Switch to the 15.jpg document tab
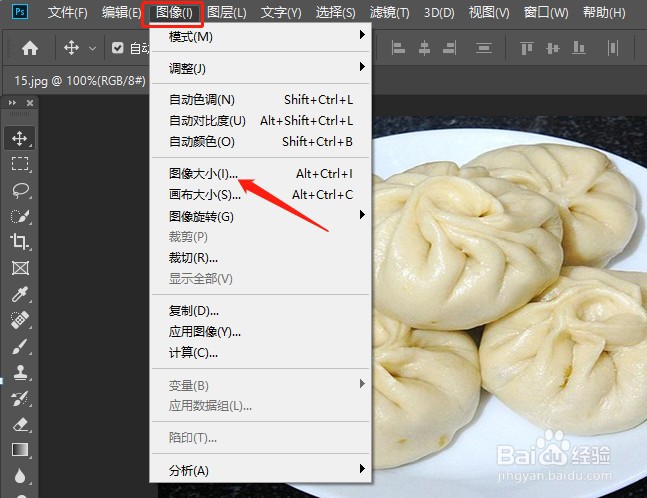647x498 pixels. coord(80,80)
